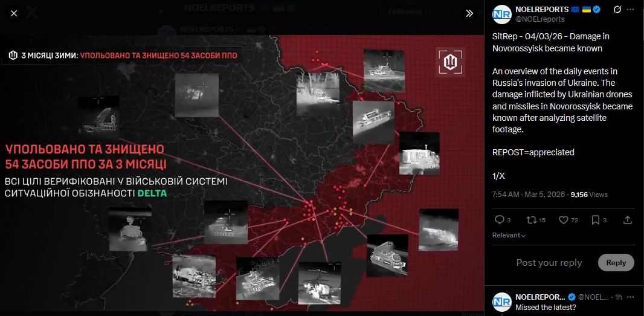Like the post with heart icon
644x316 pixels.
tap(564, 221)
